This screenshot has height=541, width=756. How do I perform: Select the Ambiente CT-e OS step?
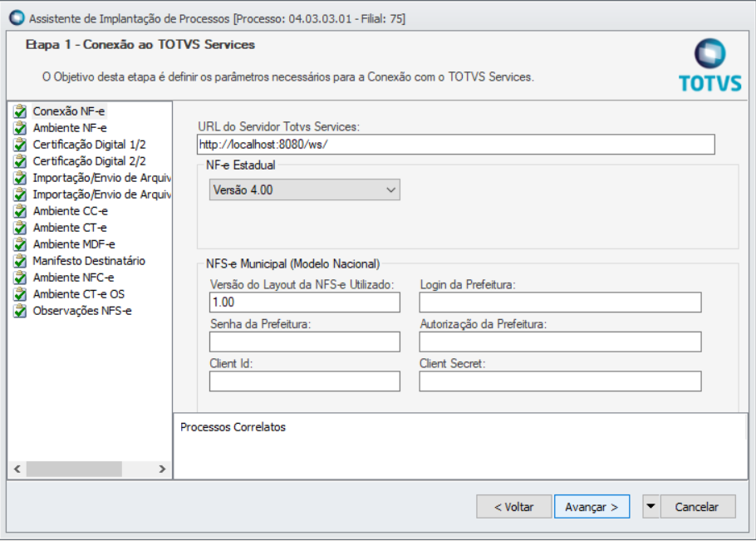tap(79, 294)
